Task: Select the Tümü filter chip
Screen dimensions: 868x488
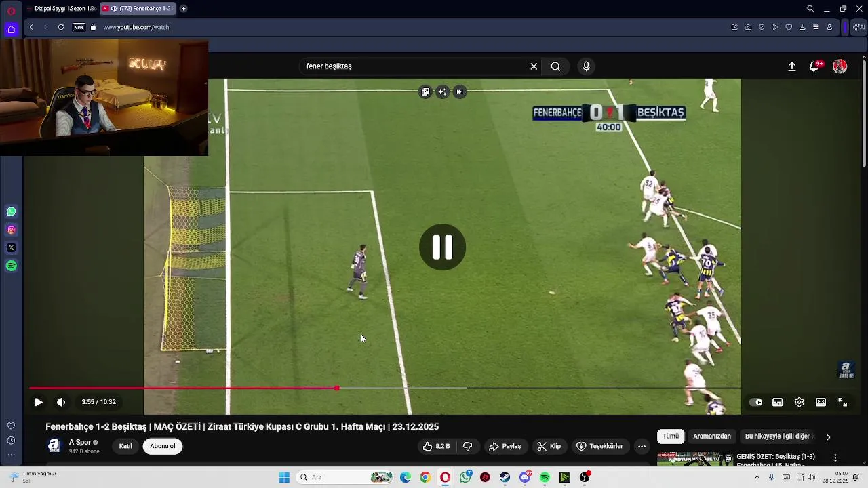Action: [x=671, y=436]
